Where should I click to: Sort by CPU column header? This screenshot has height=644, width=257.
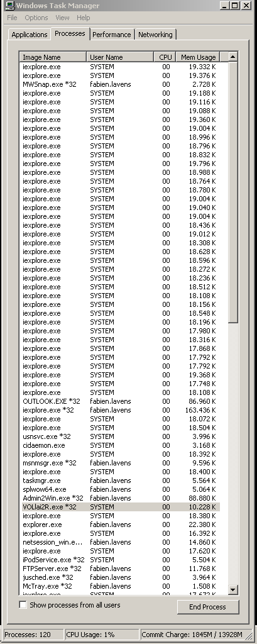(165, 57)
